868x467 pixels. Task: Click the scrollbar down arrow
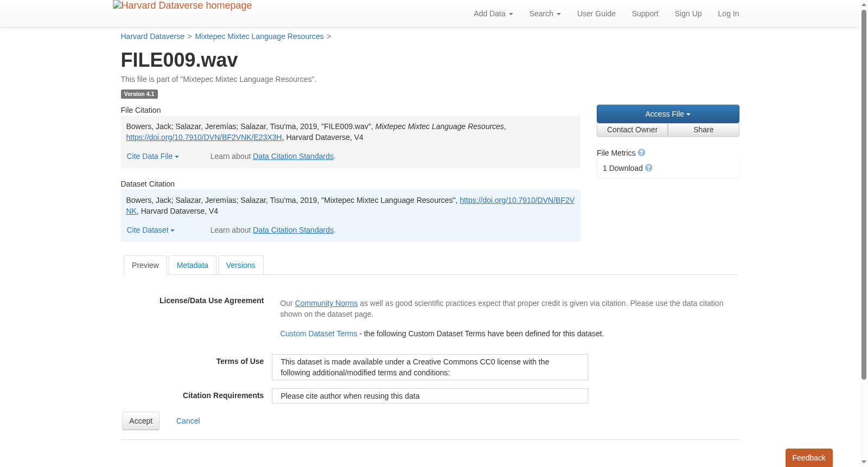point(864,462)
